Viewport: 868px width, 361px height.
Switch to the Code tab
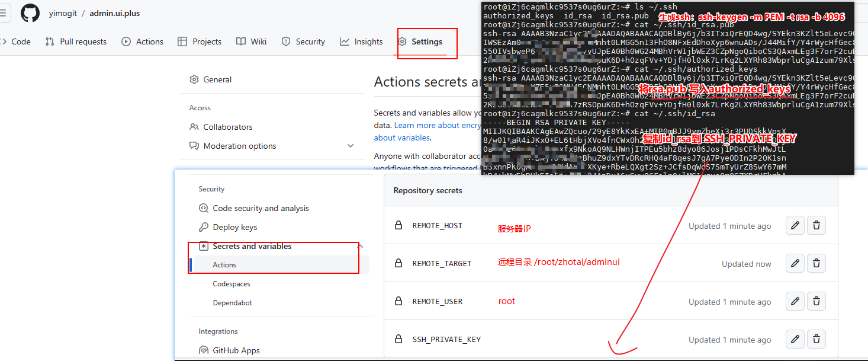tap(16, 41)
